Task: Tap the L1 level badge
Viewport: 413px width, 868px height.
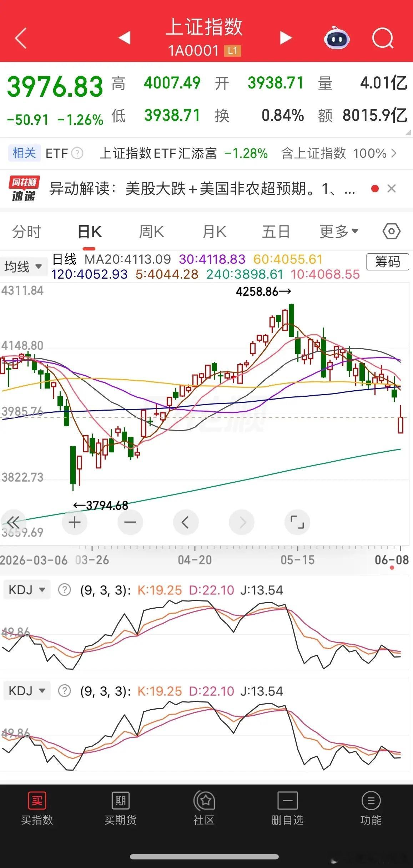Action: coord(232,51)
